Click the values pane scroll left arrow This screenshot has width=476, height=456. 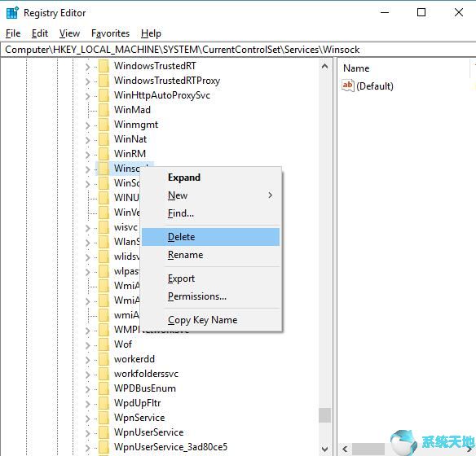point(345,449)
